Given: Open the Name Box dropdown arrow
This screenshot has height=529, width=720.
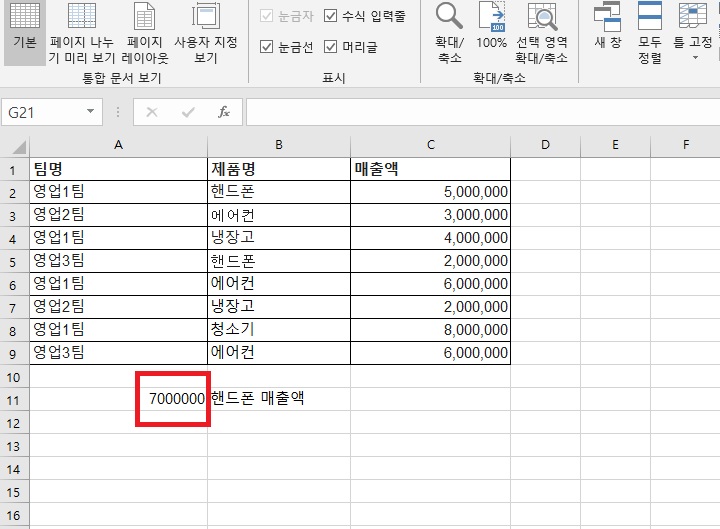Looking at the screenshot, I should (90, 112).
